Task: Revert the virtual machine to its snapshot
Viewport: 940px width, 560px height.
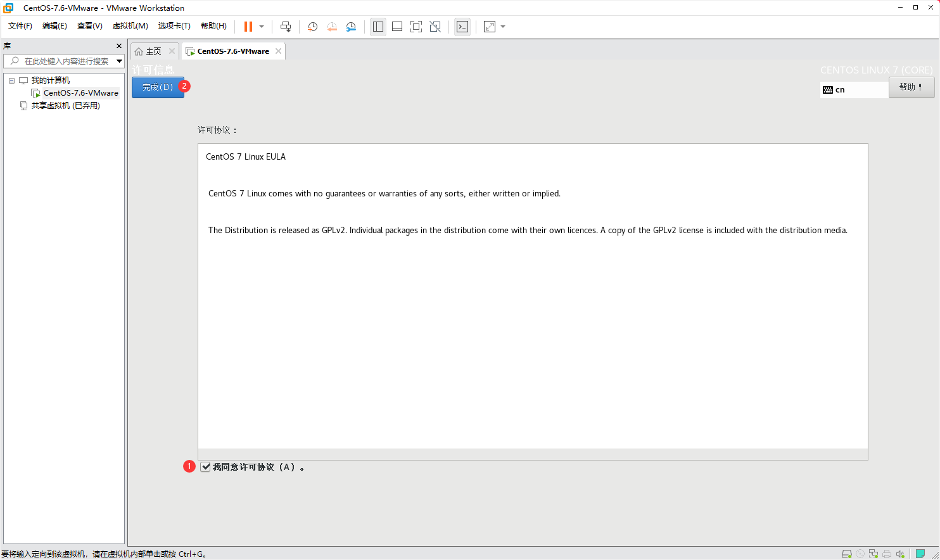Action: click(x=332, y=27)
